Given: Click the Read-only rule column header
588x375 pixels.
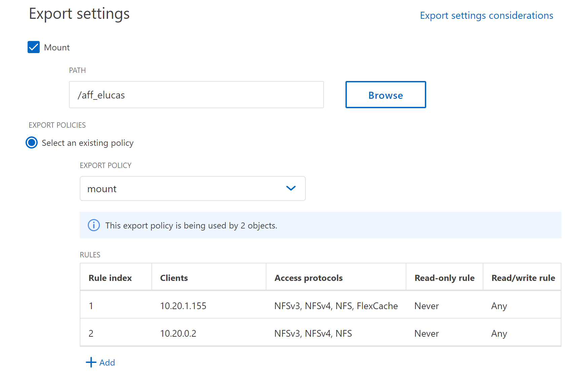Looking at the screenshot, I should click(x=444, y=278).
